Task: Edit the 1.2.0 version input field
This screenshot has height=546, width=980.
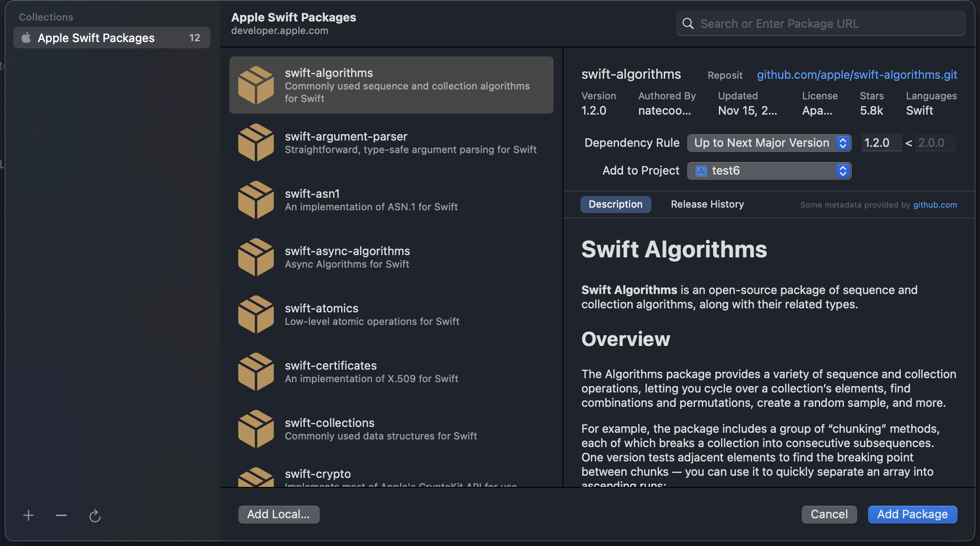Action: [881, 143]
